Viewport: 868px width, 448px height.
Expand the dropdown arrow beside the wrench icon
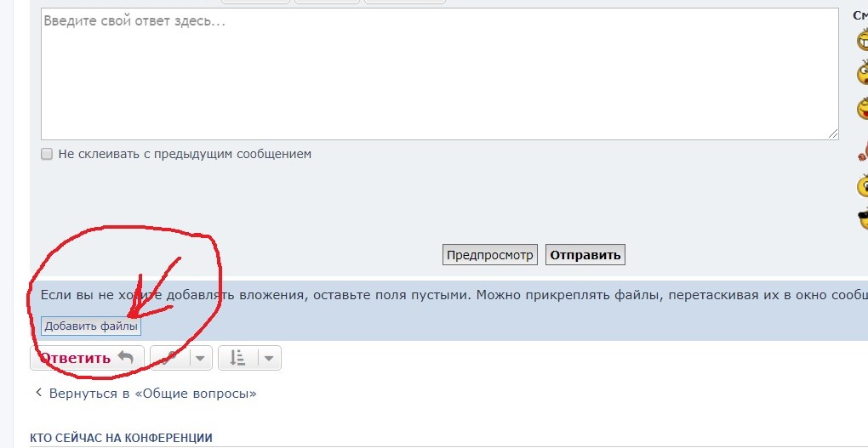coord(201,358)
